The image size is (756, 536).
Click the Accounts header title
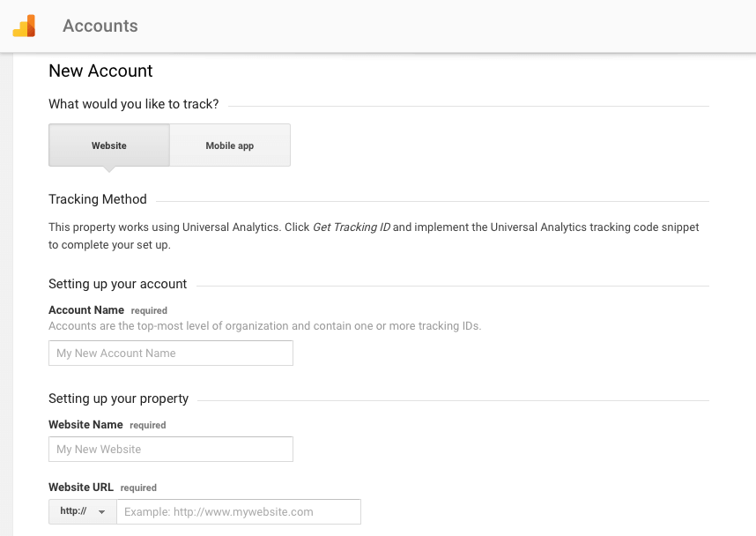click(x=100, y=26)
